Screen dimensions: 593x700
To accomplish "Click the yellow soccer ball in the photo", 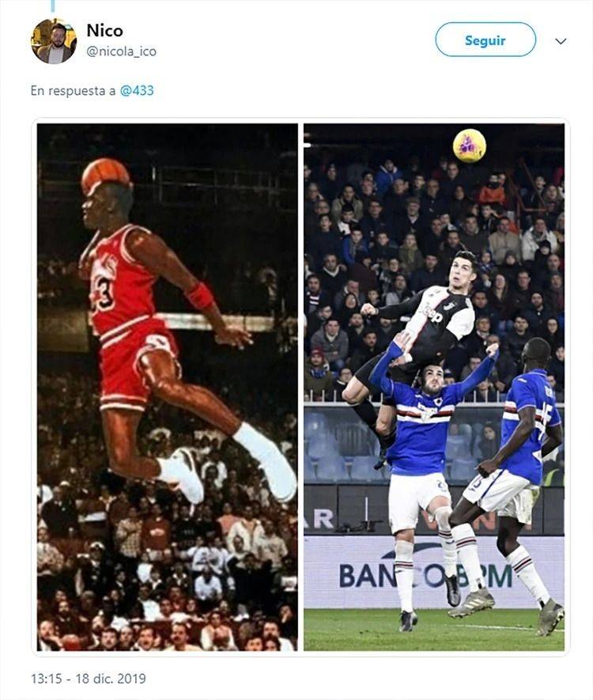I will click(x=470, y=146).
